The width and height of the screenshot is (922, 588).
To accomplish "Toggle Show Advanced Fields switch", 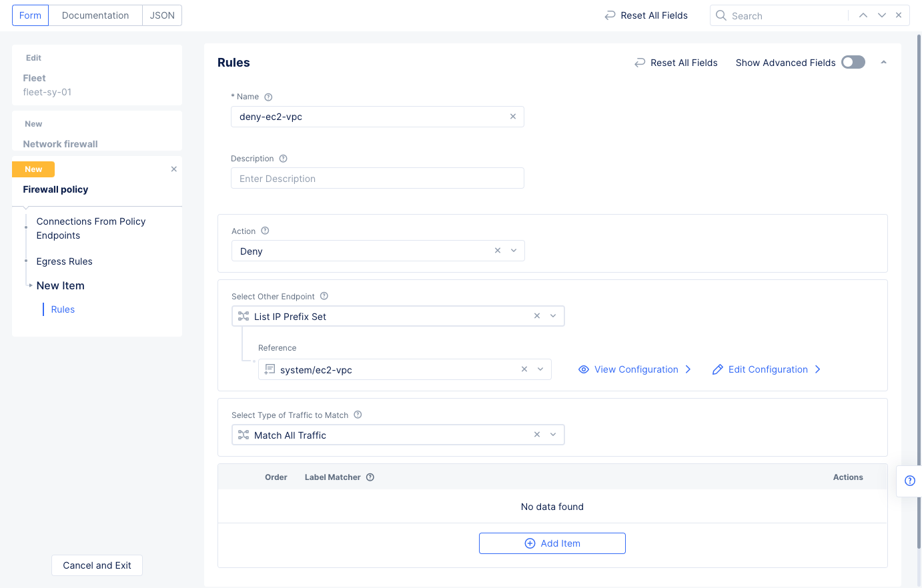I will click(x=853, y=62).
